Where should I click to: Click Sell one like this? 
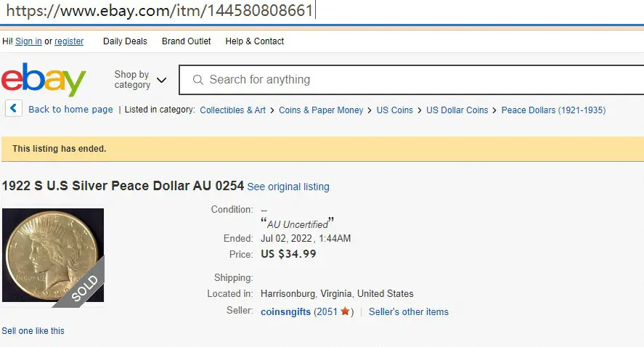(x=33, y=330)
